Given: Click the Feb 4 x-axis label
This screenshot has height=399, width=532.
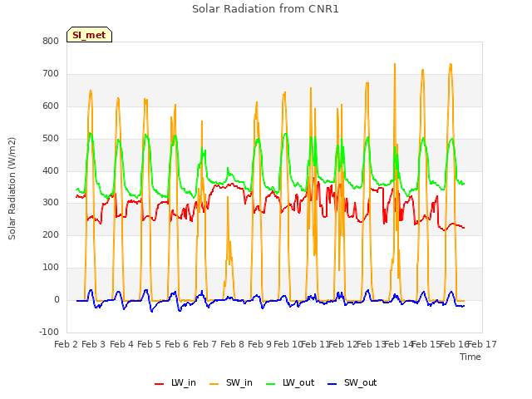Looking at the screenshot, I should pyautogui.click(x=122, y=344).
